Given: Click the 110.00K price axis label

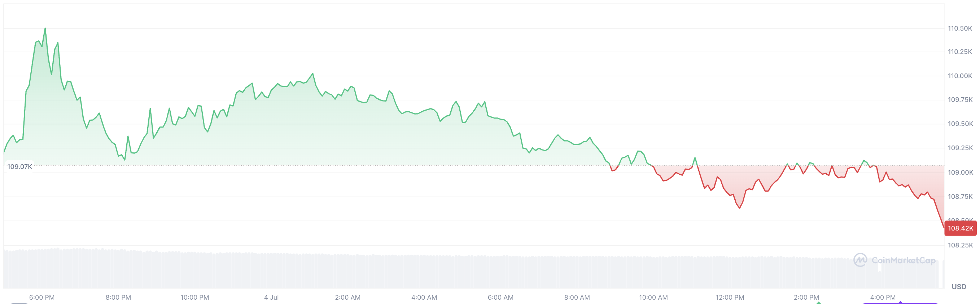Looking at the screenshot, I should 960,76.
